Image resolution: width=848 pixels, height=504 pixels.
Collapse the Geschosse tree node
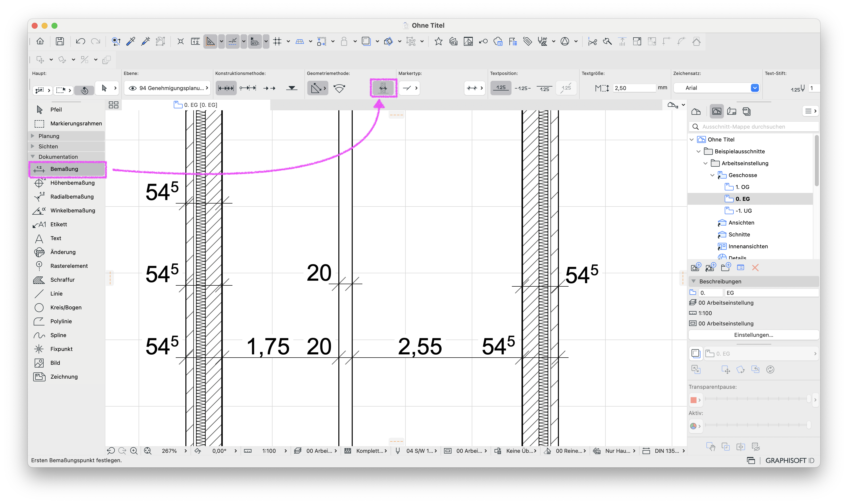tap(712, 175)
